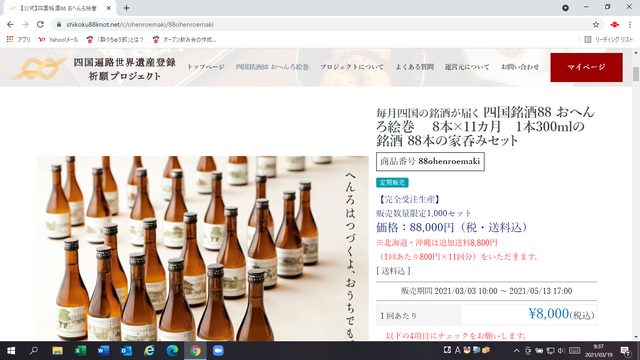Click the Chrome icon in the taskbar

(x=195, y=351)
